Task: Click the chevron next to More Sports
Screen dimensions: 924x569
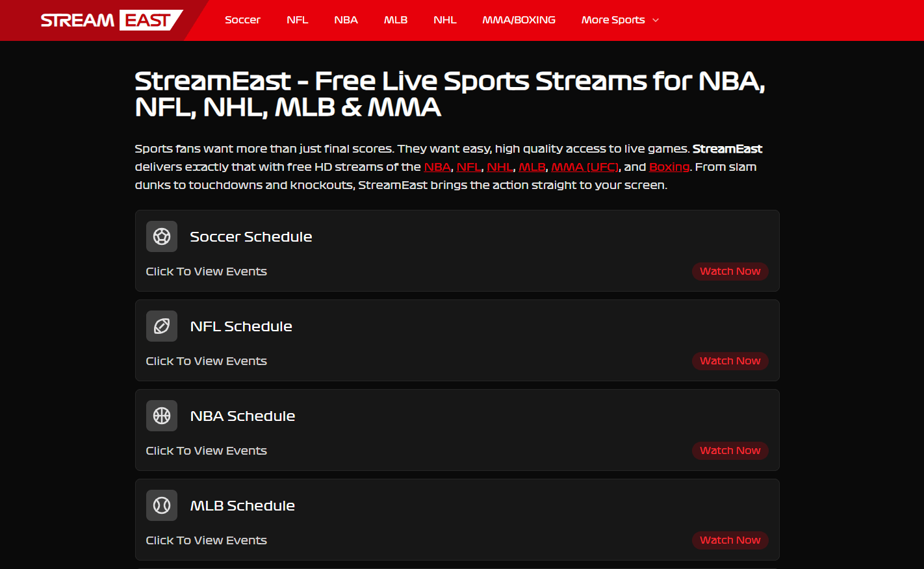Action: click(x=656, y=20)
